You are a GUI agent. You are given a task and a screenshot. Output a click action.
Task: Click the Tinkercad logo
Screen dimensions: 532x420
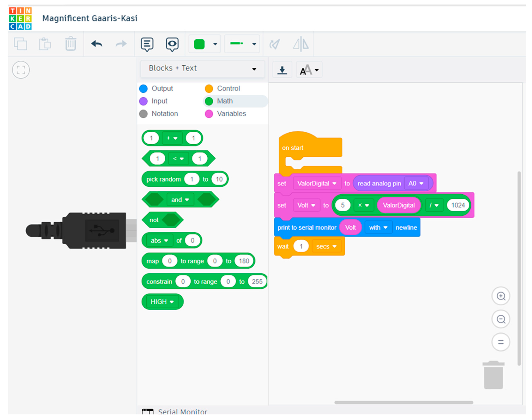point(20,18)
